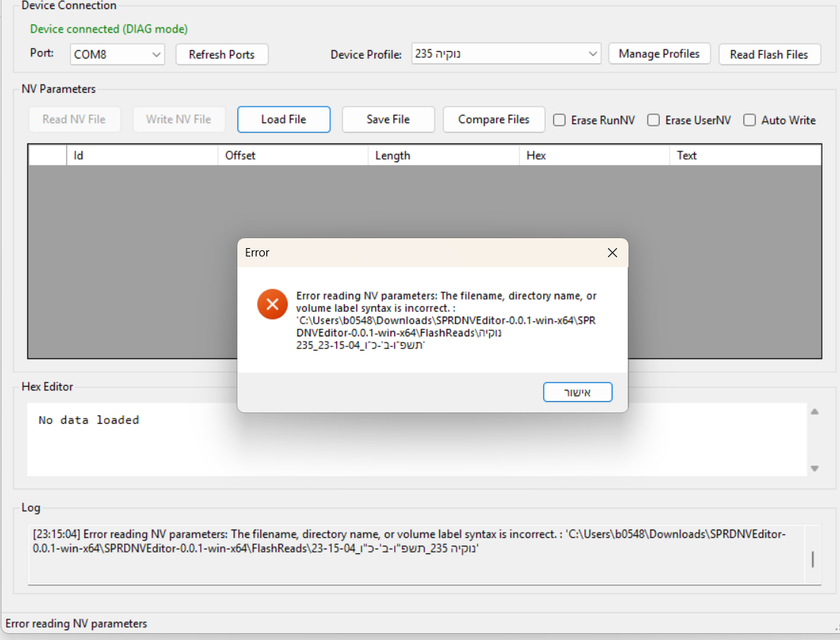This screenshot has width=840, height=640.
Task: Toggle the Erase UserNV checkbox
Action: 654,120
